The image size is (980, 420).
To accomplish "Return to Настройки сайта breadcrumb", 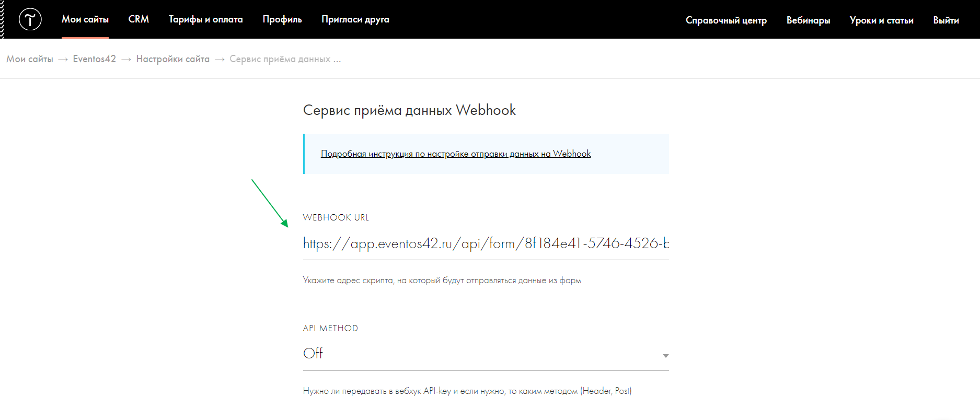I will (x=172, y=59).
